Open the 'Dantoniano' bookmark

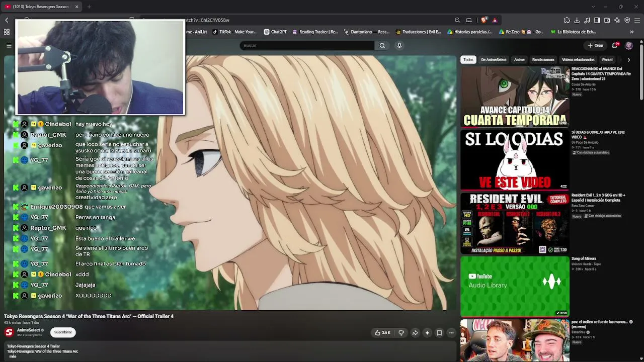click(x=367, y=32)
